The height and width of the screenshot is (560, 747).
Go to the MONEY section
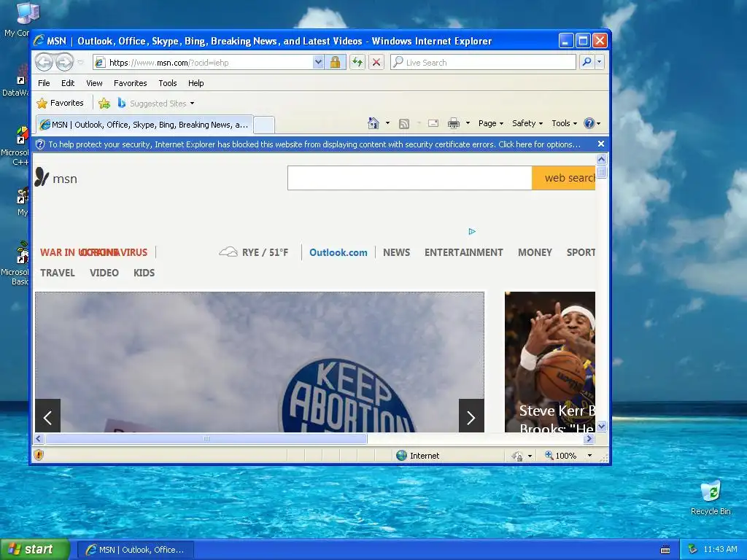535,252
